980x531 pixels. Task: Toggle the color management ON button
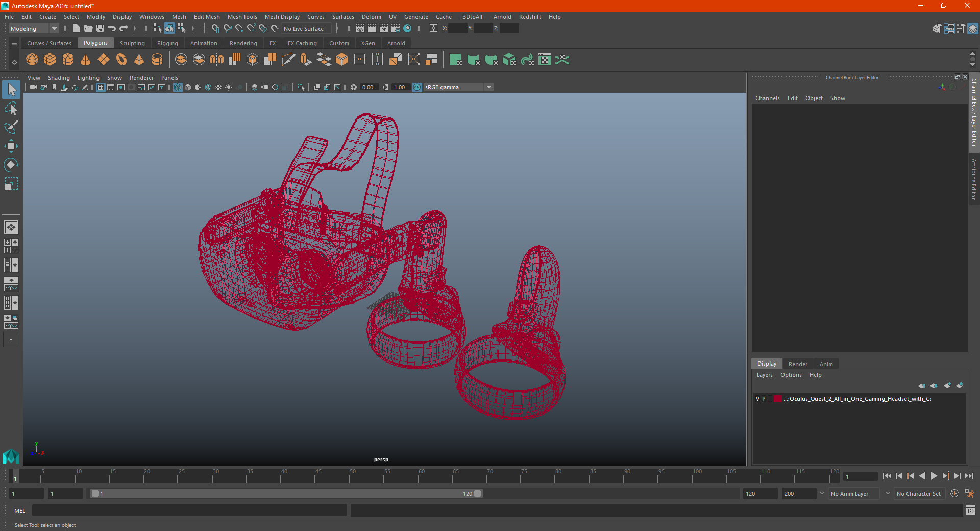pos(417,87)
